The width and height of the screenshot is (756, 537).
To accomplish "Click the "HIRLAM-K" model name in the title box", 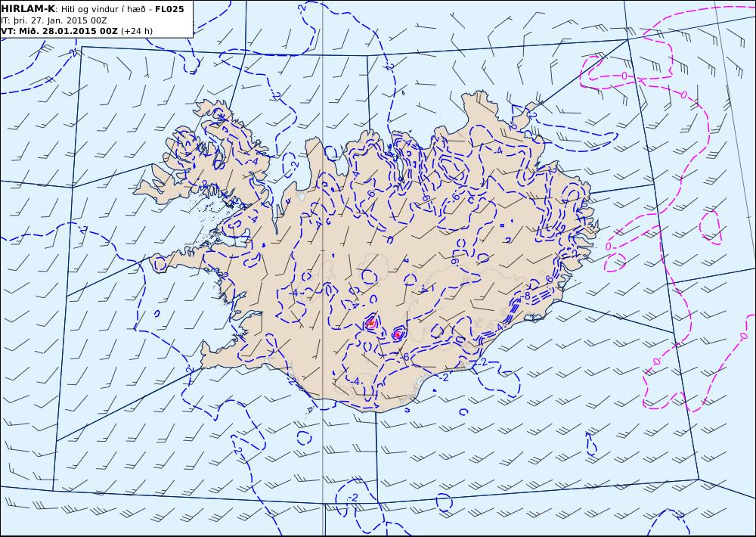I will pyautogui.click(x=28, y=9).
